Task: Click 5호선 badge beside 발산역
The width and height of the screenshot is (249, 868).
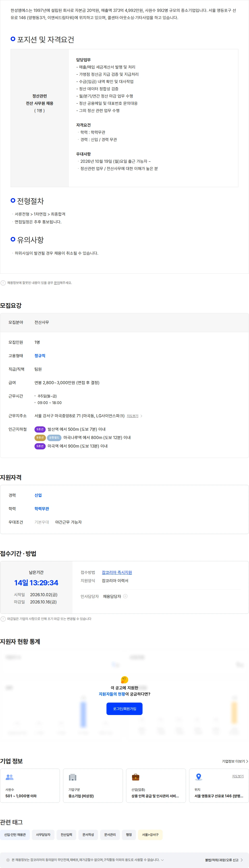Action: (x=40, y=429)
